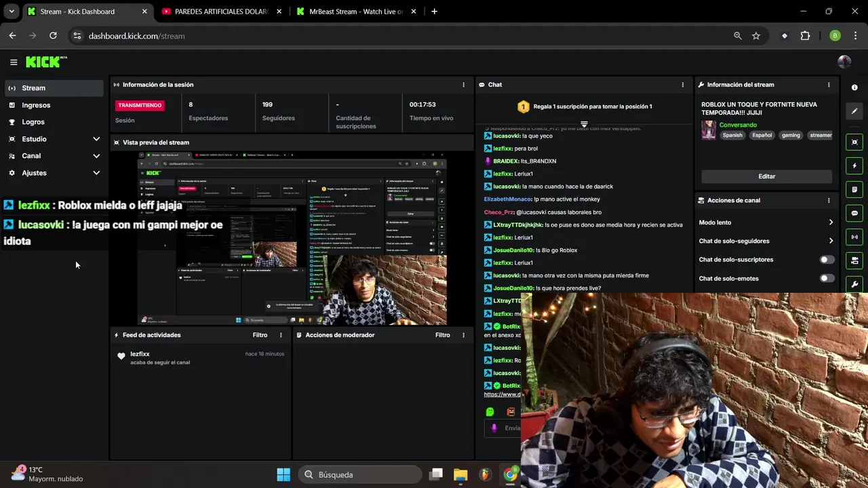Select the Stream - Kick Dashboard tab
The height and width of the screenshot is (488, 868).
pyautogui.click(x=87, y=12)
